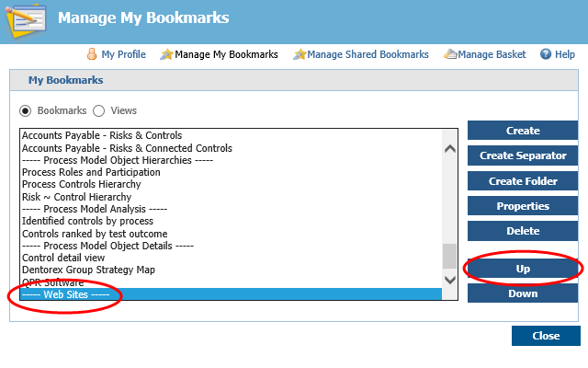Click the My Profile person icon
Screen dimensions: 588x368
click(x=92, y=55)
